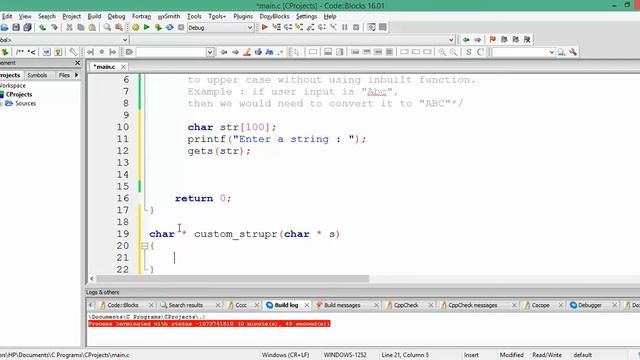Click the Step out debug icon
640x360 pixels.
(311, 27)
